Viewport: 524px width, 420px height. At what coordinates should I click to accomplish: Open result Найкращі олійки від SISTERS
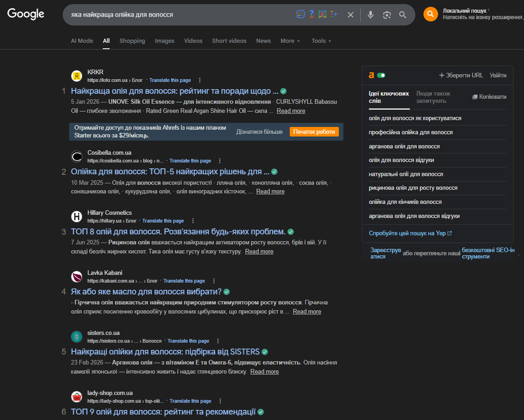tap(165, 352)
